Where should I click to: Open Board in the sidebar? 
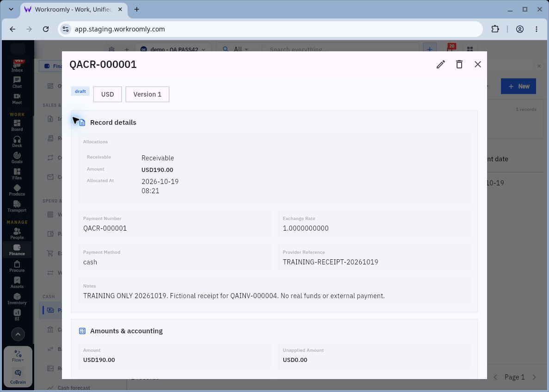point(17,125)
